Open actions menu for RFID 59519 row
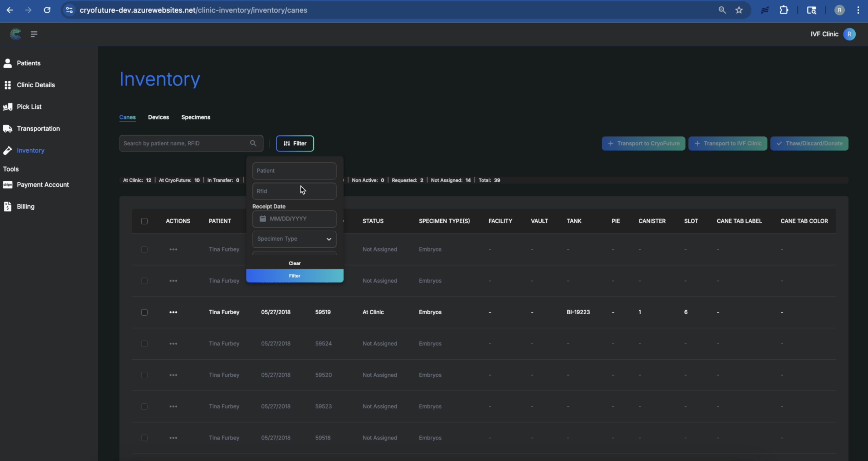The height and width of the screenshot is (461, 868). tap(173, 312)
